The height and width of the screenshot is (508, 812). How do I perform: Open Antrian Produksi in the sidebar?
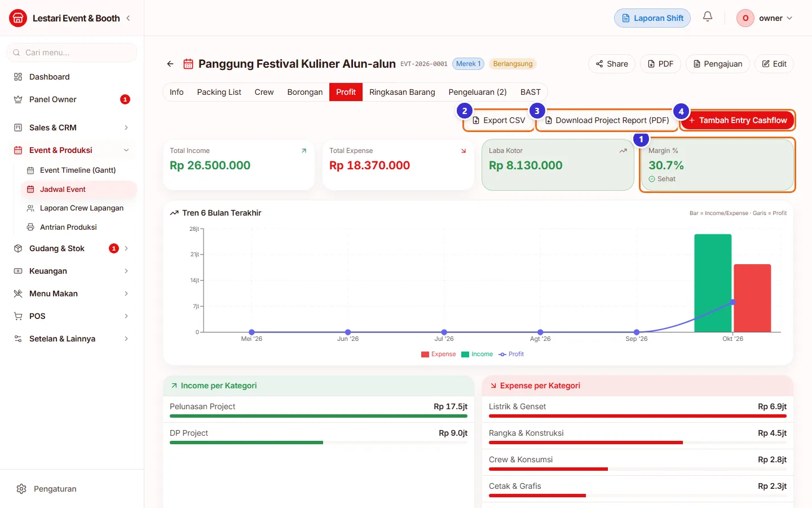(x=78, y=227)
